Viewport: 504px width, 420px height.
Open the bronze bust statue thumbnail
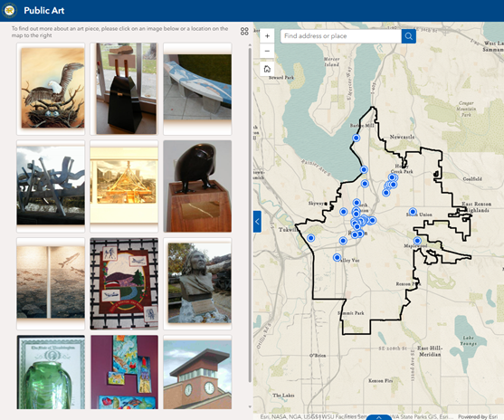[197, 283]
